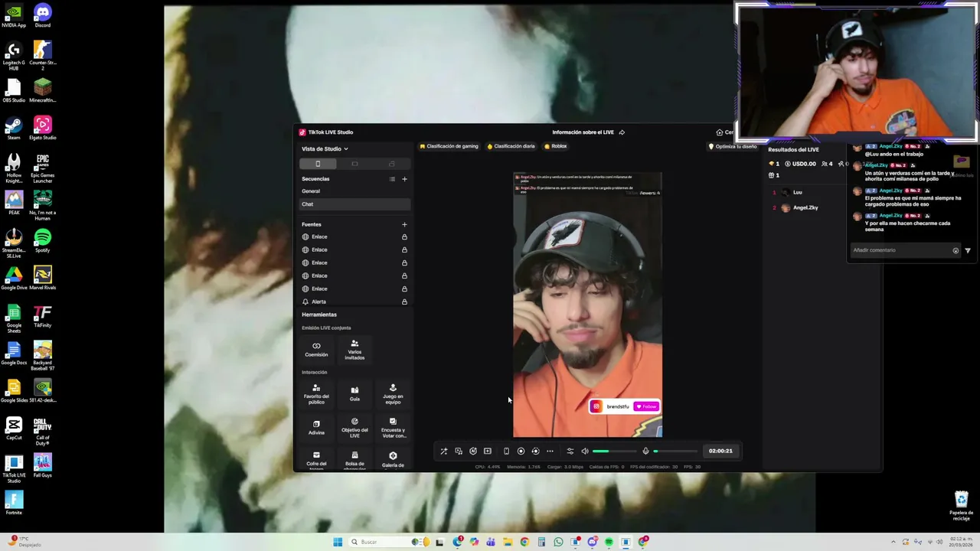Open the Objetivo del LIVE tool
Image resolution: width=980 pixels, height=551 pixels.
(x=354, y=427)
